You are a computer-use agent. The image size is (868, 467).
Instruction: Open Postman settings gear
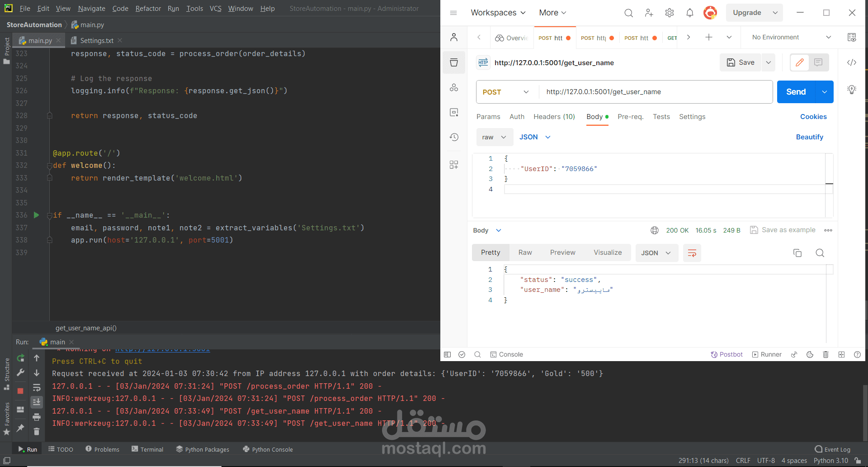coord(670,13)
